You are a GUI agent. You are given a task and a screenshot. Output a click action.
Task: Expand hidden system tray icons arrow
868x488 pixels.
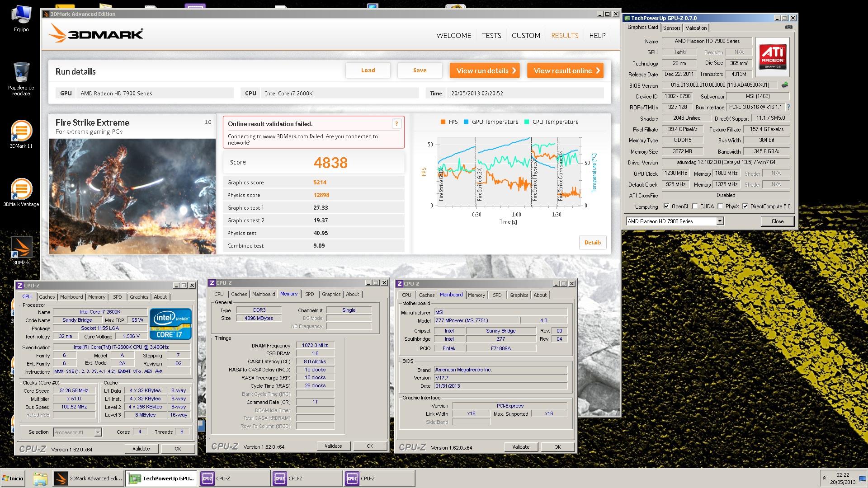coord(824,478)
